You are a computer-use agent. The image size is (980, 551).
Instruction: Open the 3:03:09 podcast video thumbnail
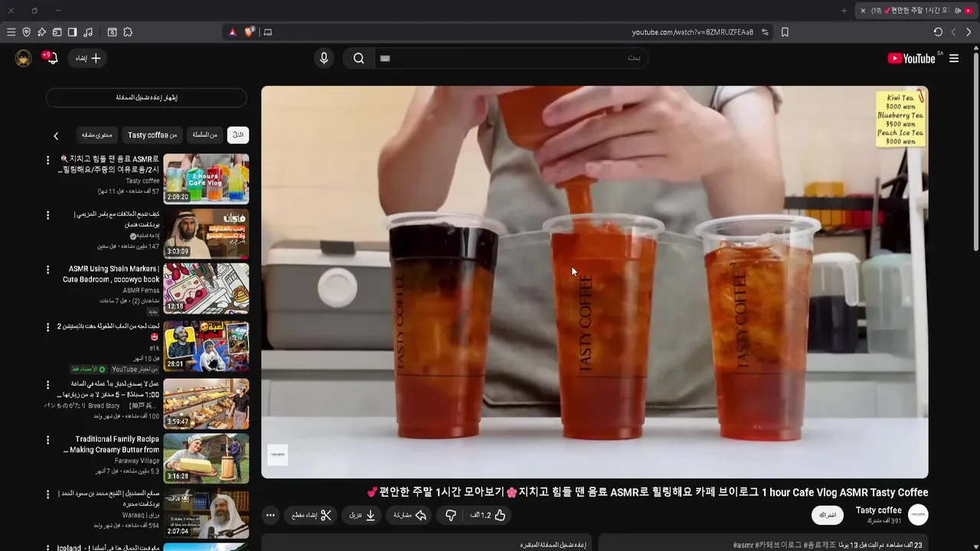point(206,233)
